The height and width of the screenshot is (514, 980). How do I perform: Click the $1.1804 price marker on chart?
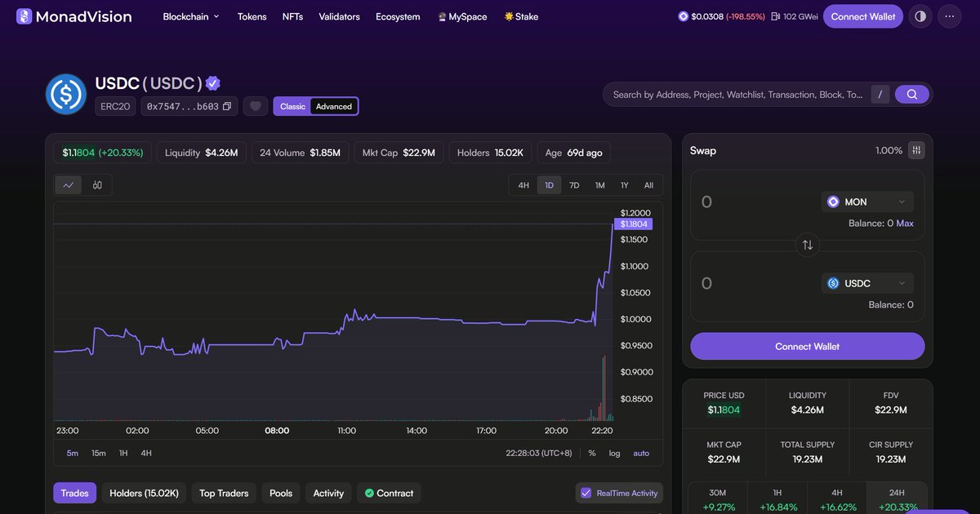coord(634,224)
